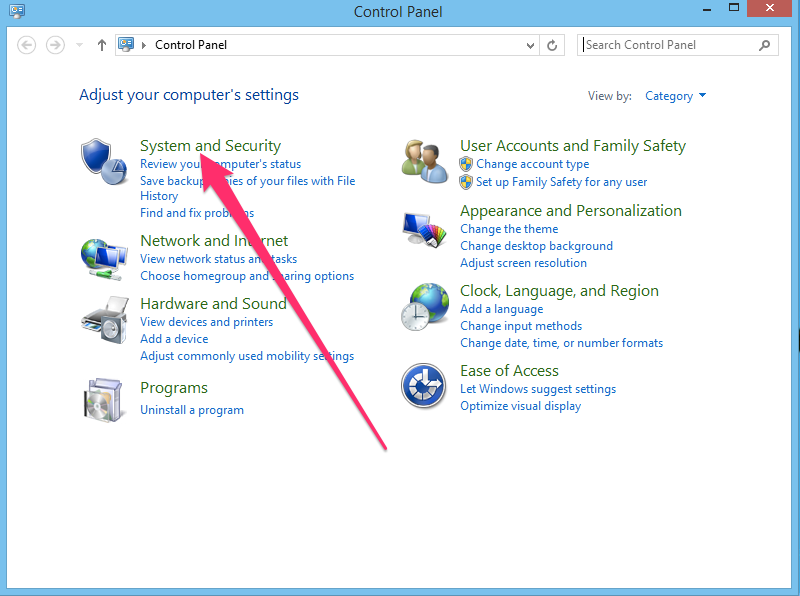800x596 pixels.
Task: Open Choose homegroup and sharing options
Action: (247, 276)
